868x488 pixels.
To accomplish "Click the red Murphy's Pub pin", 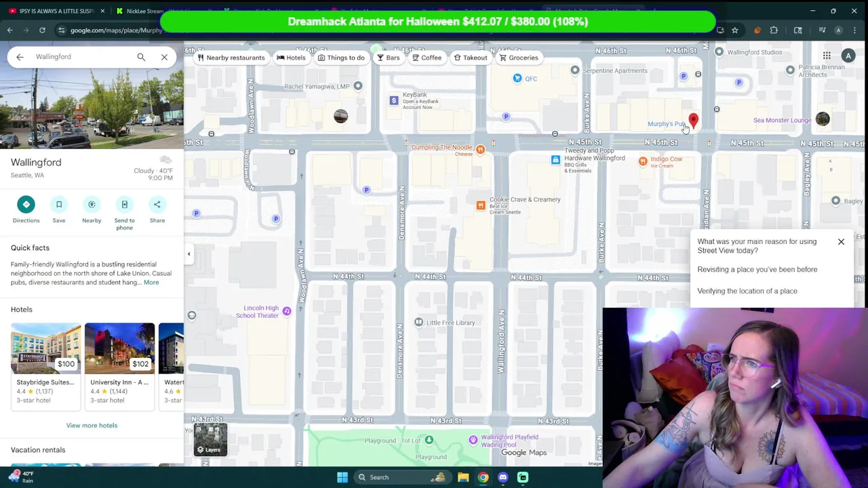I will pyautogui.click(x=693, y=121).
